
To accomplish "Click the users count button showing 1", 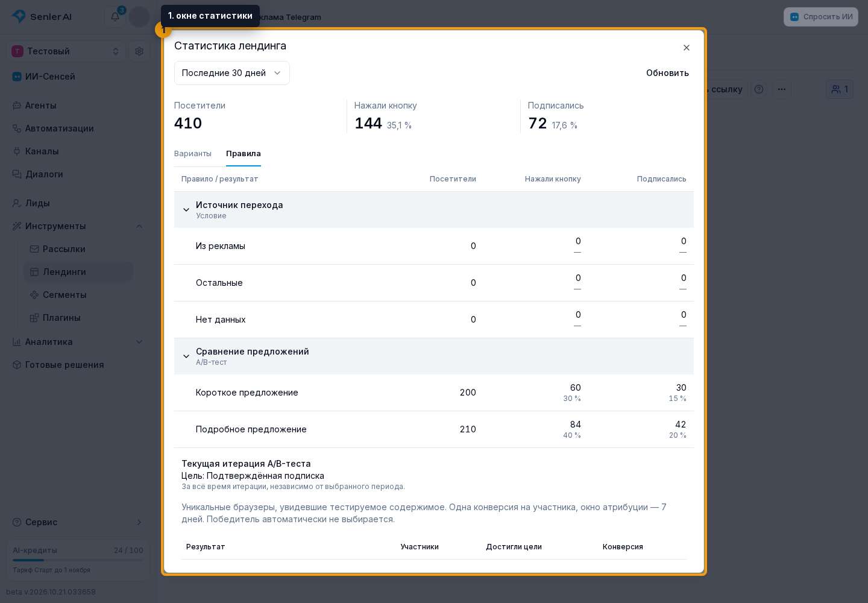I will point(840,89).
